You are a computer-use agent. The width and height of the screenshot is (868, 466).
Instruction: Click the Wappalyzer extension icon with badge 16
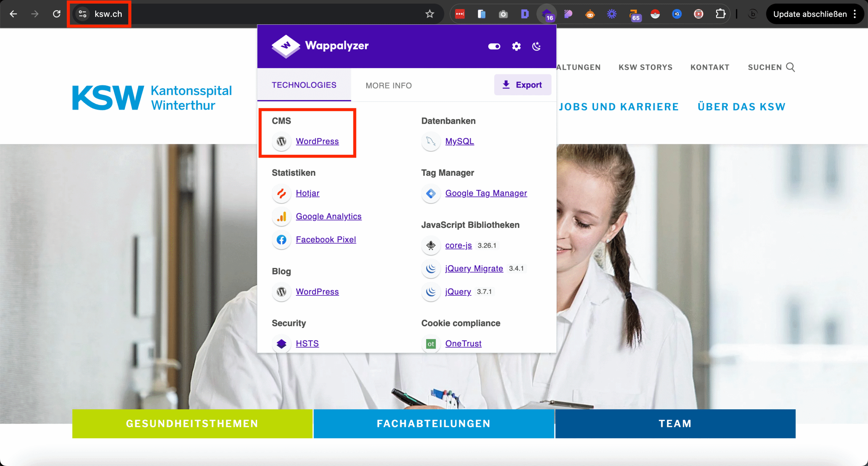pyautogui.click(x=547, y=14)
